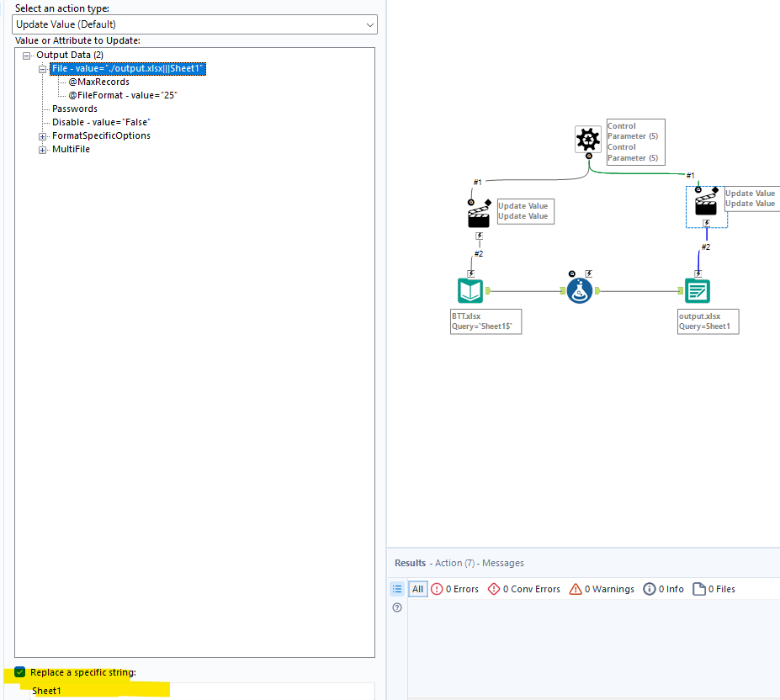
Task: Show Info messages in results
Action: [x=664, y=589]
